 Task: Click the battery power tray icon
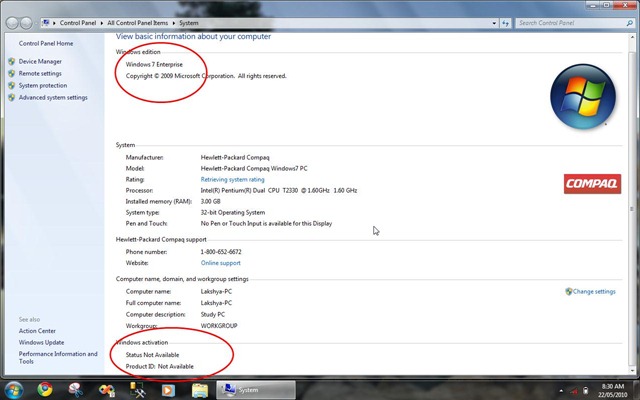tap(585, 391)
